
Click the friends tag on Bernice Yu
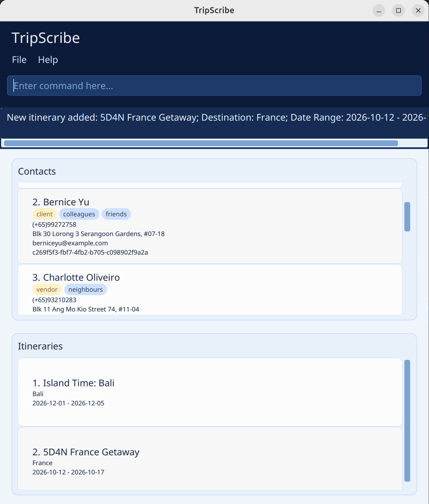[x=116, y=214]
